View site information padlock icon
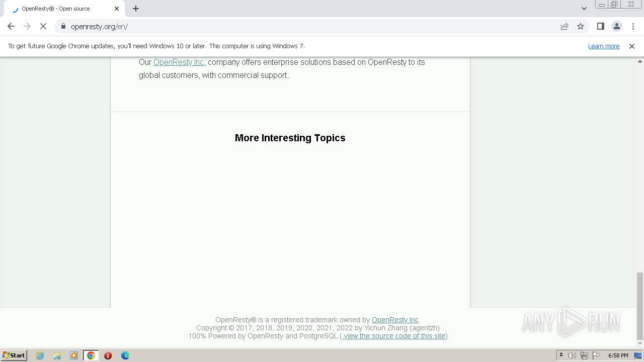Image resolution: width=644 pixels, height=362 pixels. click(63, 27)
